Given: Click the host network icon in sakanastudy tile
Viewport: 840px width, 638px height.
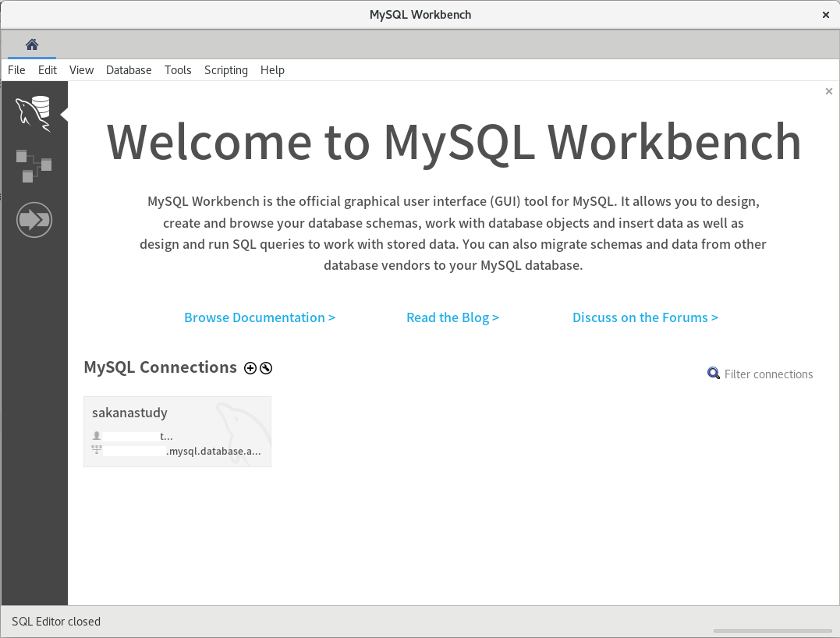Looking at the screenshot, I should (97, 450).
